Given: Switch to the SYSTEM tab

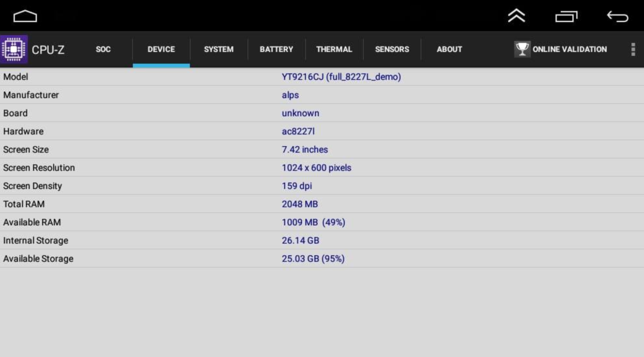Looking at the screenshot, I should pyautogui.click(x=219, y=49).
